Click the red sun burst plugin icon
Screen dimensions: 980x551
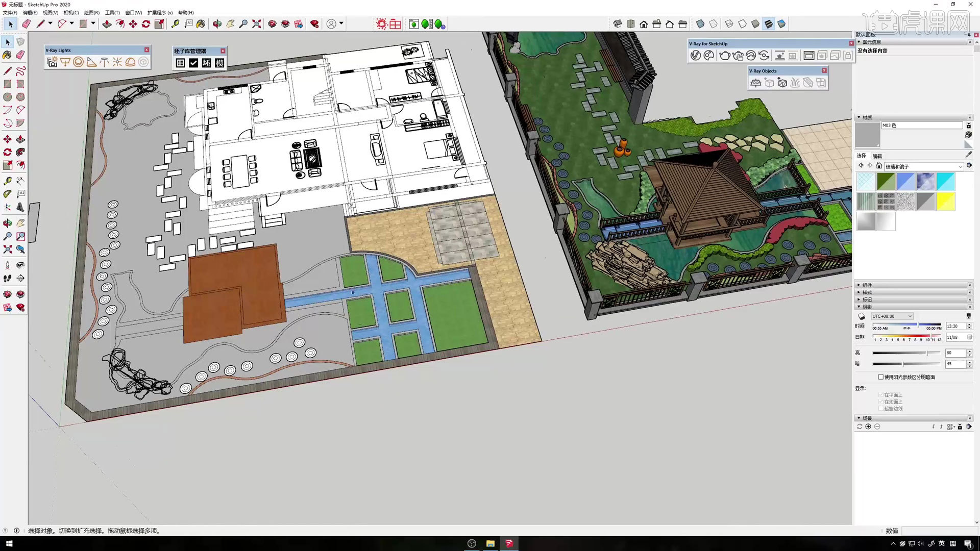tap(381, 24)
